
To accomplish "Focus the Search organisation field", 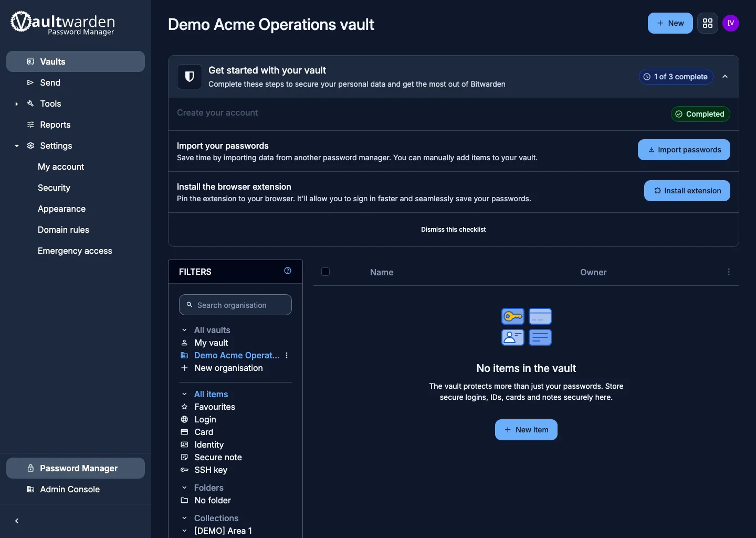I will (235, 305).
